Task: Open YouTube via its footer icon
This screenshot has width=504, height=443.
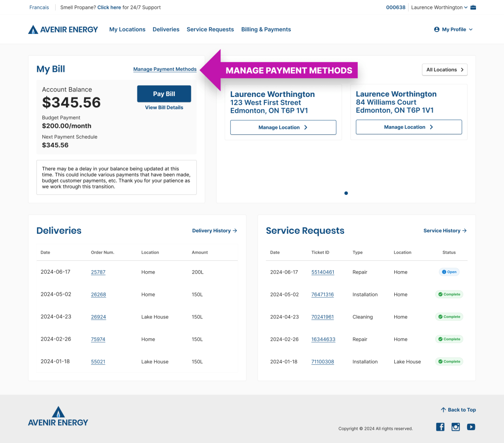Action: click(471, 427)
